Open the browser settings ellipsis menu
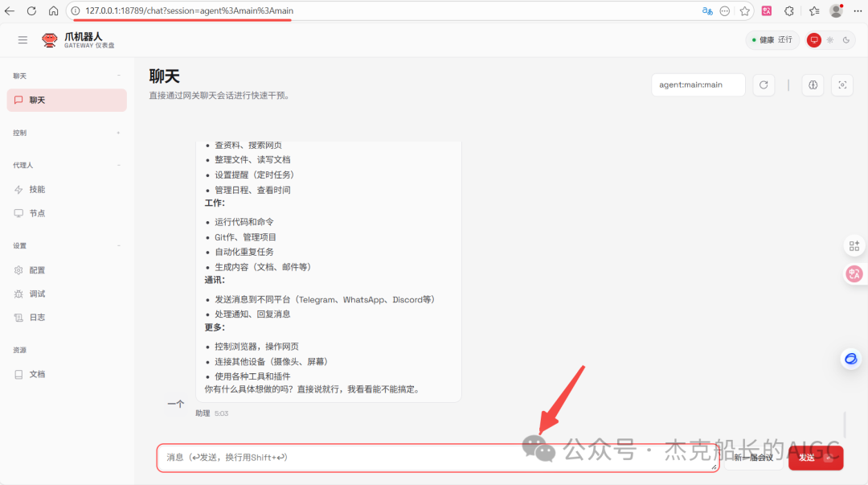 pos(858,10)
